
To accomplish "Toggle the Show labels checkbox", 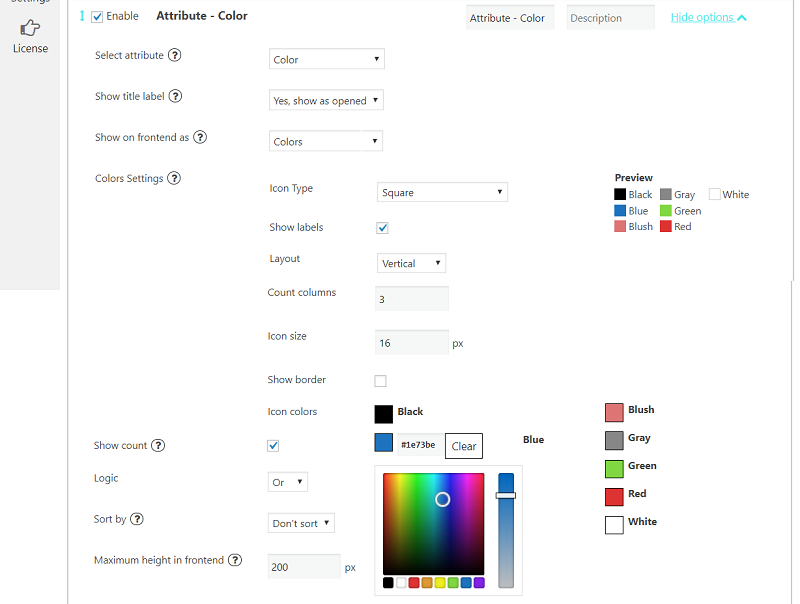I will [382, 228].
